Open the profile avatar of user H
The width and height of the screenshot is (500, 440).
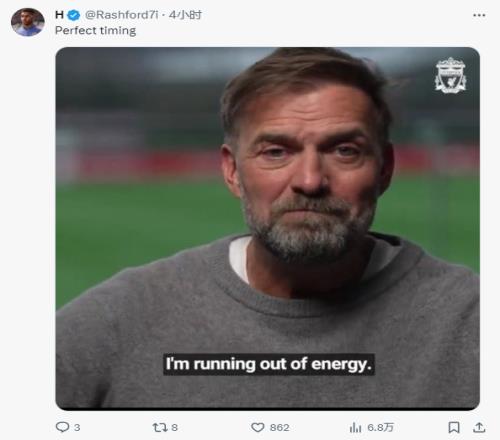coord(28,22)
